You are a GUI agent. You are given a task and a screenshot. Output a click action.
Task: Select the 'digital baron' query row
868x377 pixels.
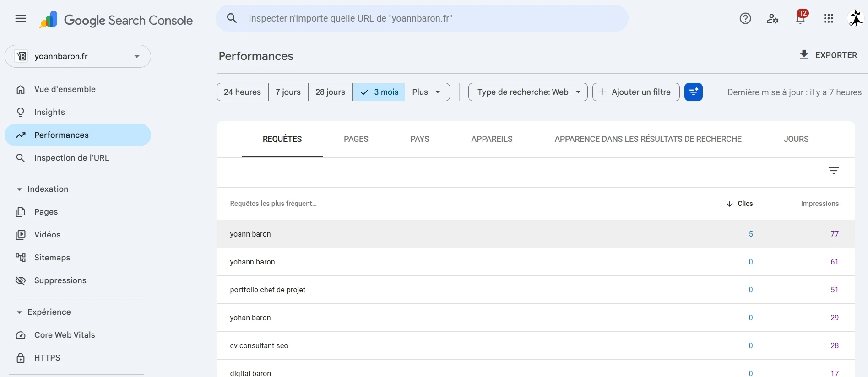[x=536, y=369]
